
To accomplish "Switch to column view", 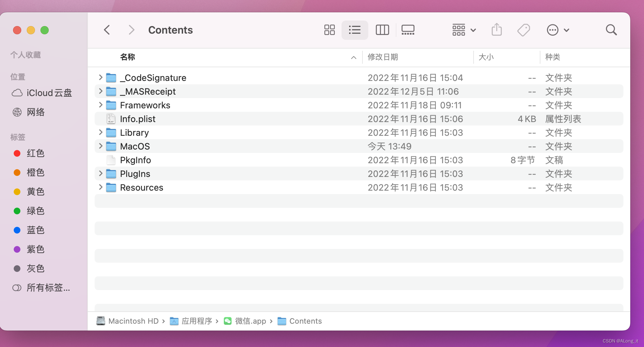I will point(382,30).
